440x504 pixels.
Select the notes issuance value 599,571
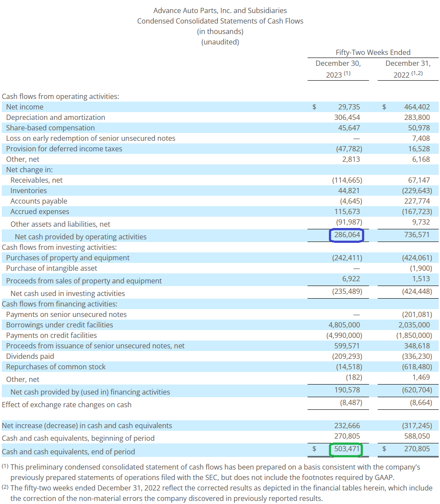point(347,346)
